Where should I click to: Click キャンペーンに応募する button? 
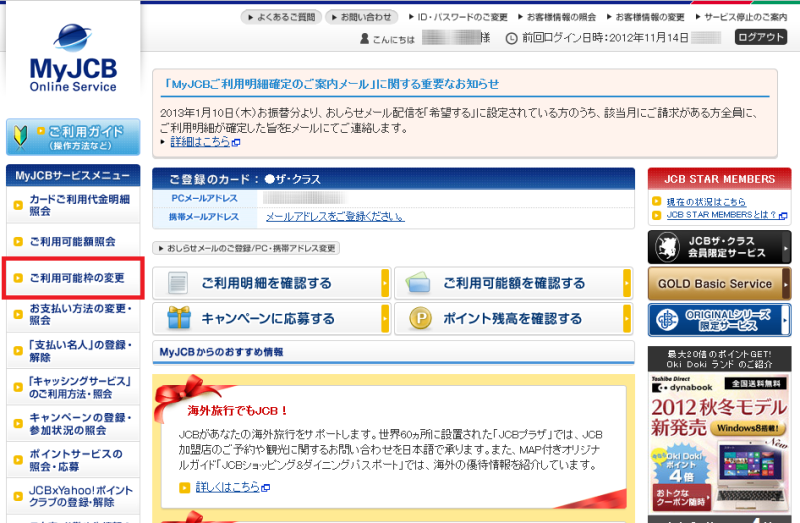[271, 318]
